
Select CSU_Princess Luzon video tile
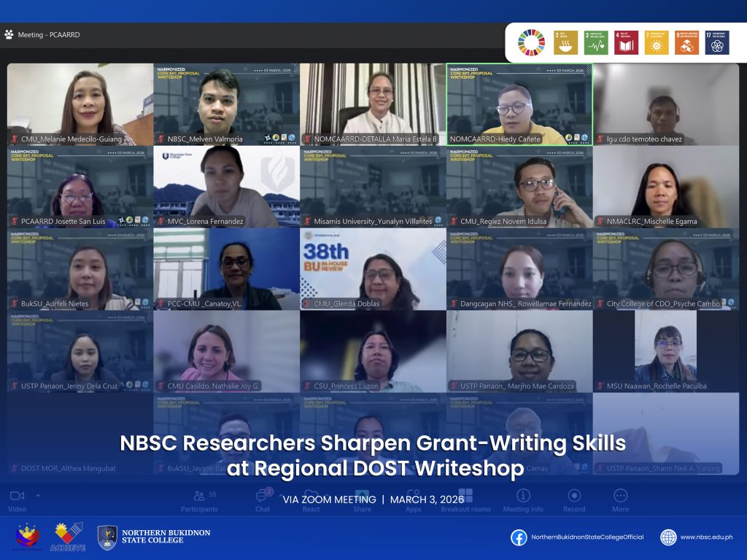point(373,351)
